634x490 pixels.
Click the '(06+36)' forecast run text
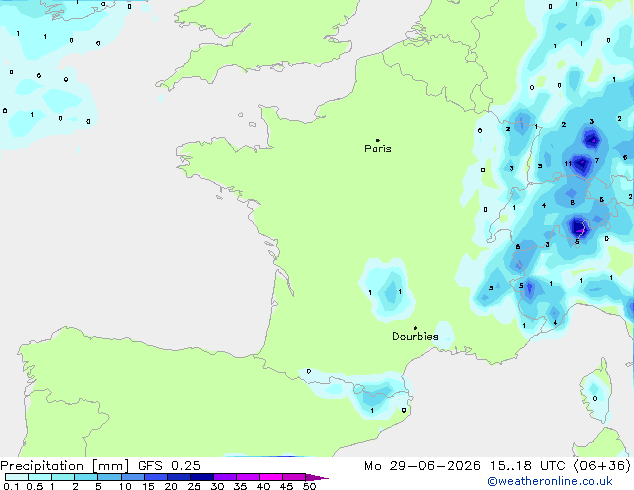coord(602,466)
